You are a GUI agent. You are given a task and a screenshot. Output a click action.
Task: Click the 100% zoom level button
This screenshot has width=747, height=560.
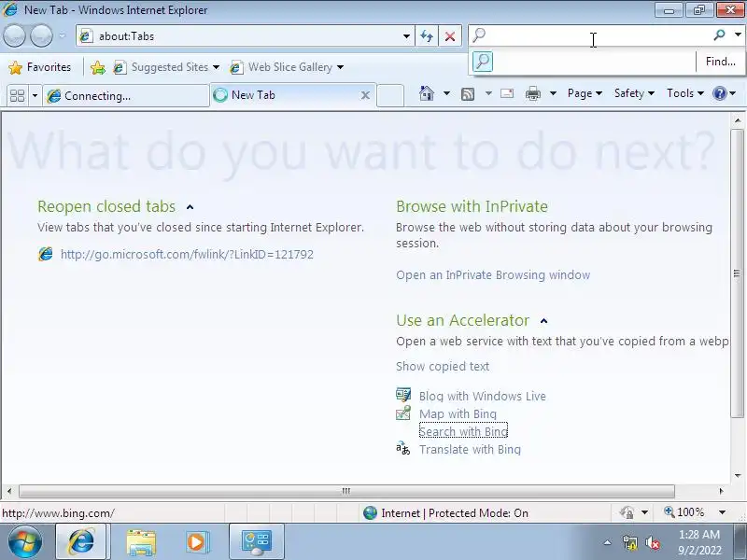684,512
